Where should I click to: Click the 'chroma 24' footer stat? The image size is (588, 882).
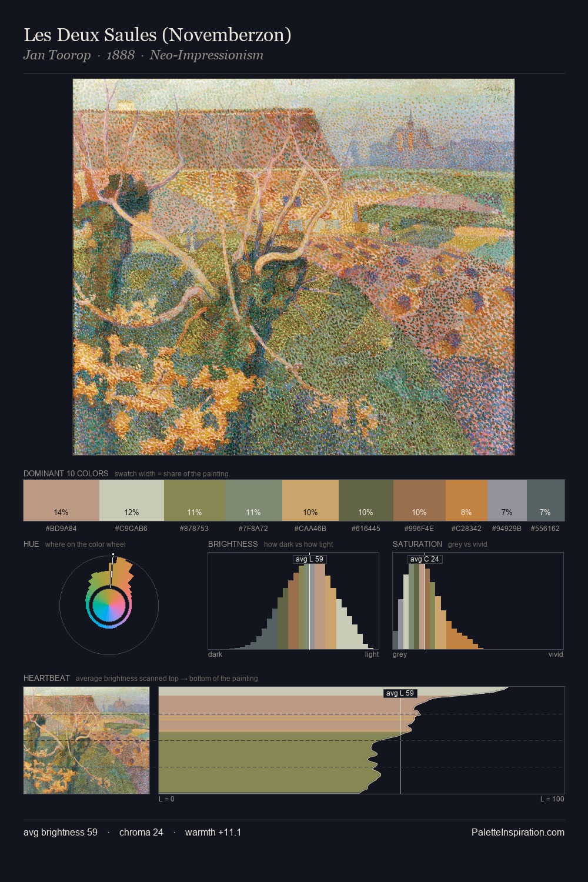pyautogui.click(x=141, y=832)
